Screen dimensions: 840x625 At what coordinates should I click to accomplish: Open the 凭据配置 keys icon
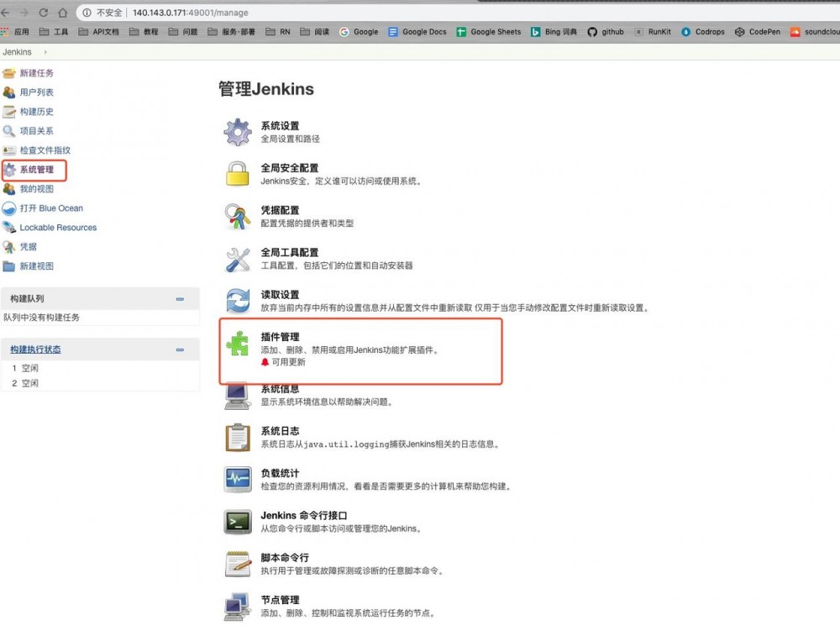(238, 217)
